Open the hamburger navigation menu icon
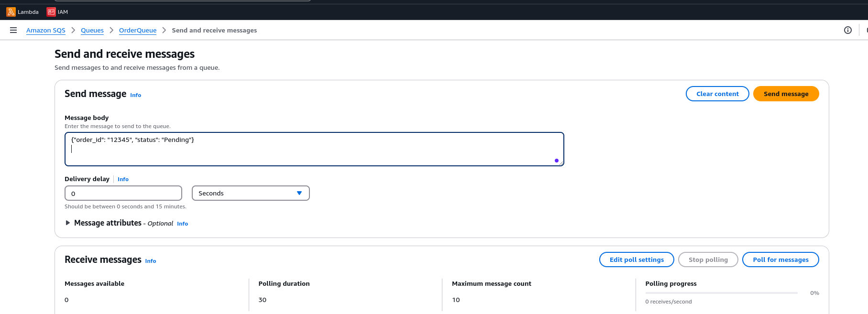868x314 pixels. pyautogui.click(x=13, y=30)
